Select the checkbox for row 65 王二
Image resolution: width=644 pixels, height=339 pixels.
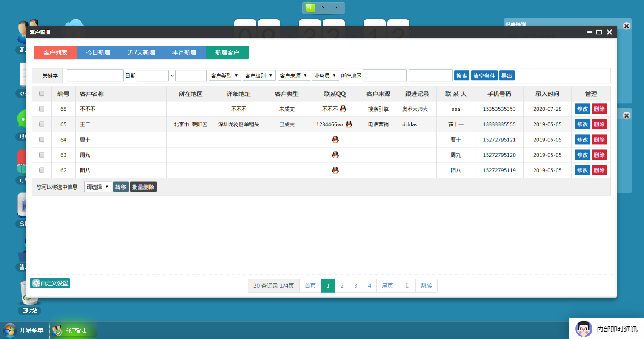42,124
